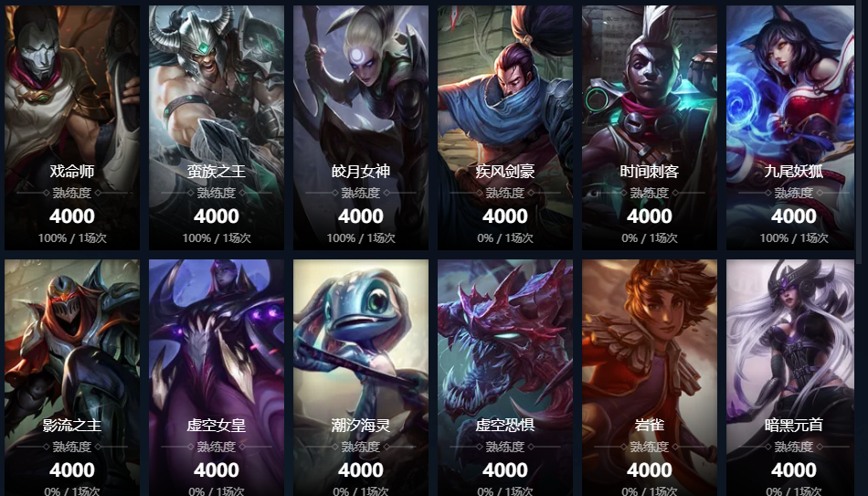Click 熟练度 label under 疾风剑豪
Screen dimensions: 868x496
click(x=505, y=193)
